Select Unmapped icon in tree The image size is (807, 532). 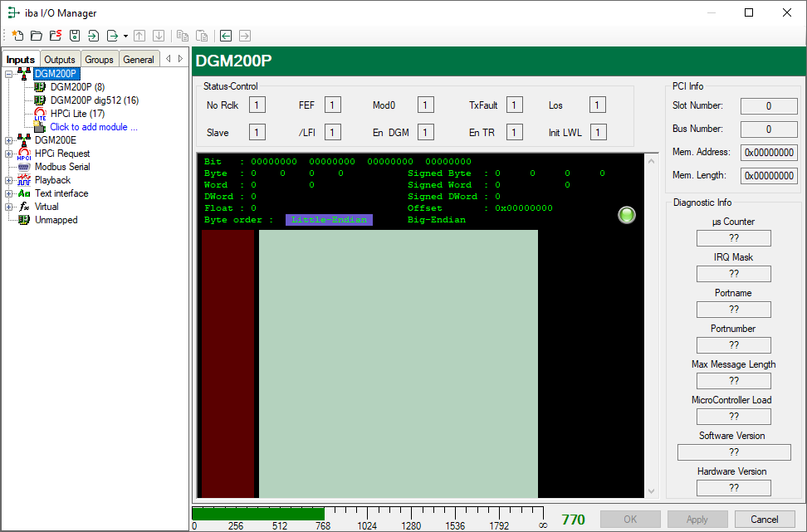24,220
